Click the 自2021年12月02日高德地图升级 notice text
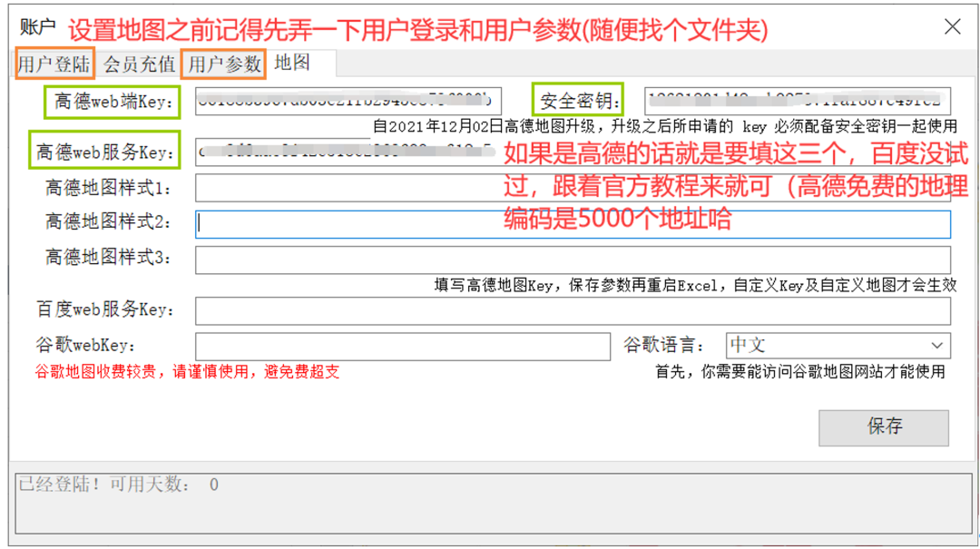This screenshot has width=980, height=549. click(x=665, y=126)
